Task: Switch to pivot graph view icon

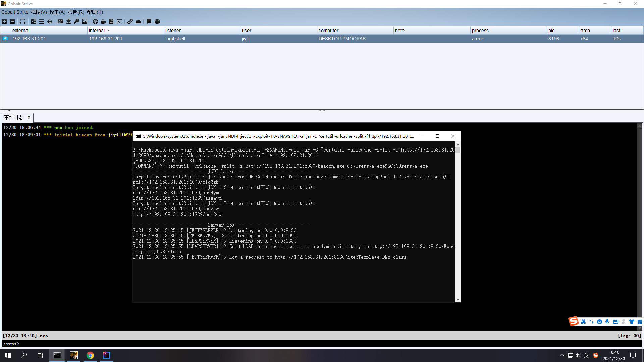Action: pyautogui.click(x=34, y=21)
